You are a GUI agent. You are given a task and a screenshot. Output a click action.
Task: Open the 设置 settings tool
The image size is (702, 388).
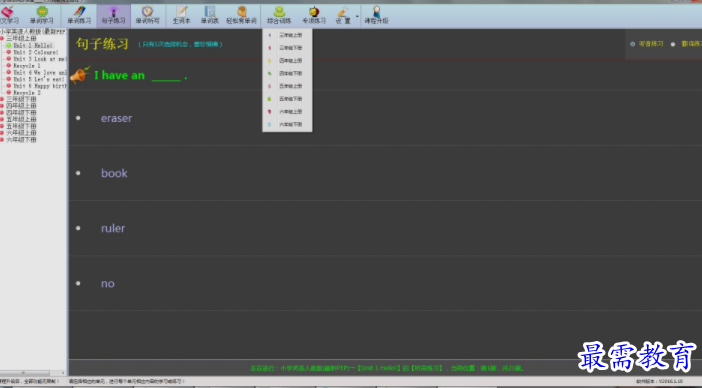click(343, 16)
